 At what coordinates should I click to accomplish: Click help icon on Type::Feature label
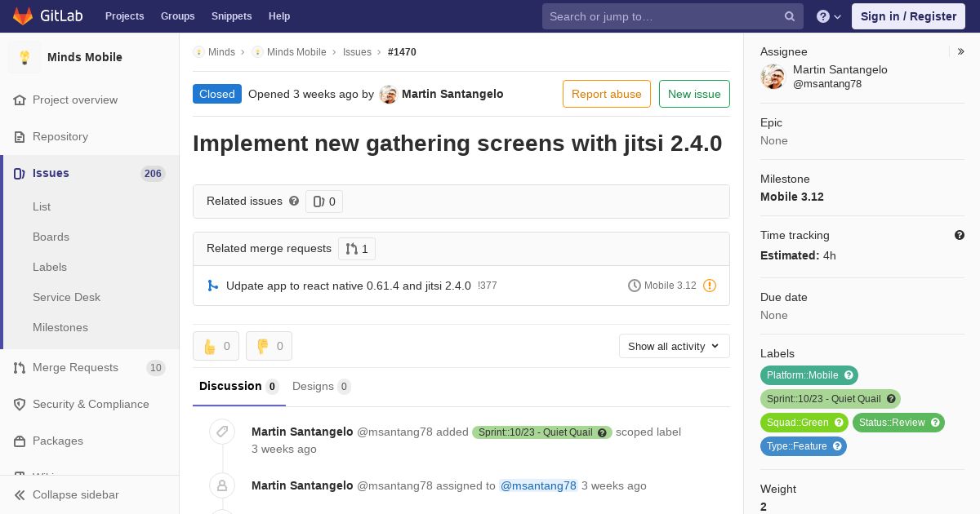click(837, 446)
